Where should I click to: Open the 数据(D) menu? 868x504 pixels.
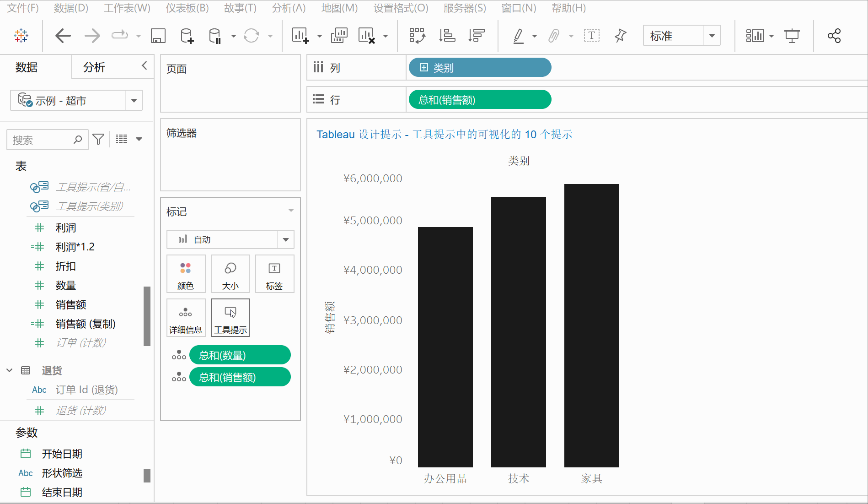pyautogui.click(x=71, y=8)
